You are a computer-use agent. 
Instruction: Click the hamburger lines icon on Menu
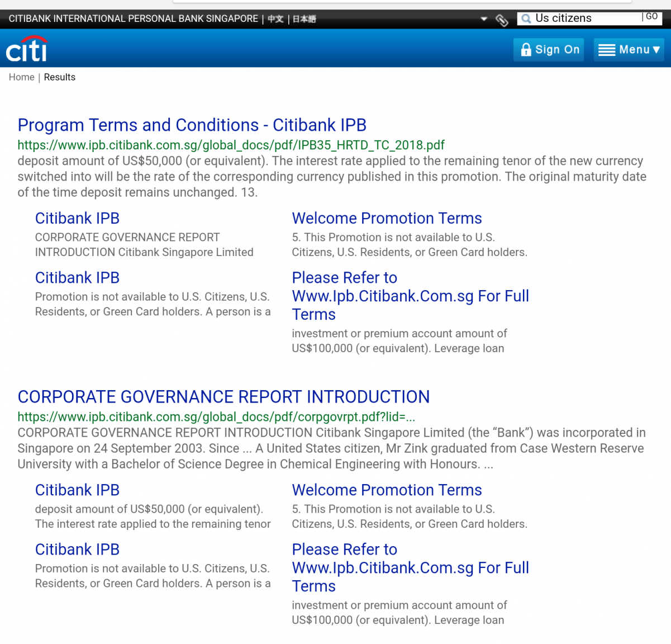pos(607,50)
